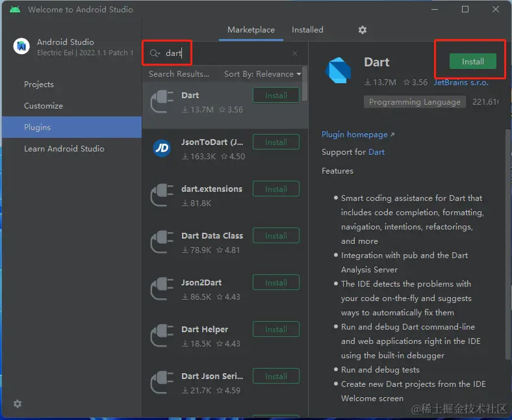The width and height of the screenshot is (512, 420).
Task: Click the Dart title in details panel
Action: click(377, 62)
